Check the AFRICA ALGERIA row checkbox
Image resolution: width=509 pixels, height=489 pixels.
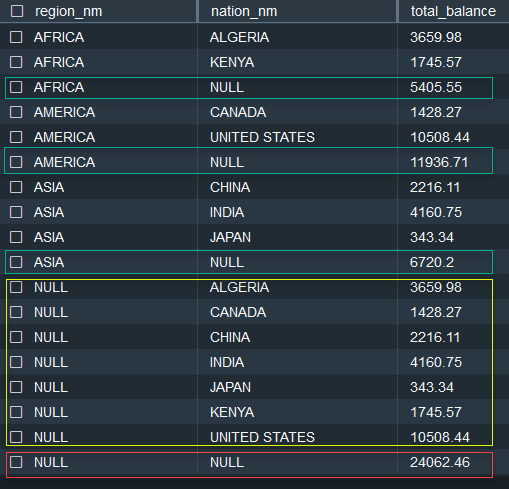coord(16,37)
